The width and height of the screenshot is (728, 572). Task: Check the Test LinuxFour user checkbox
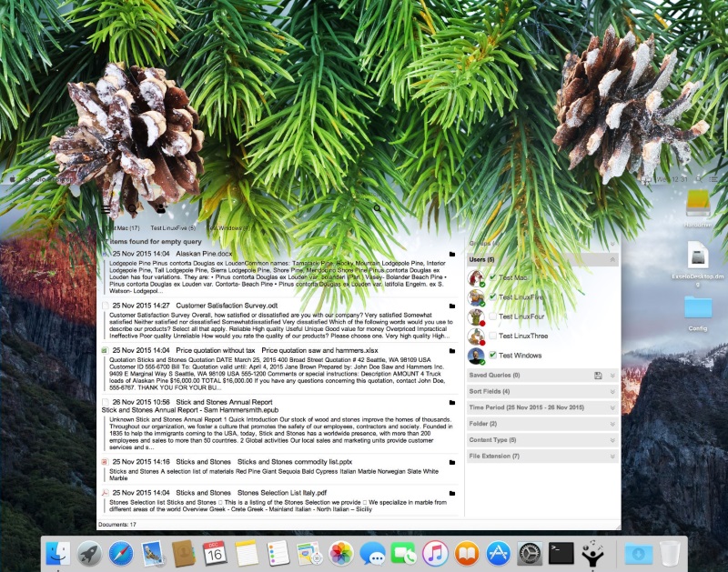[x=492, y=316]
